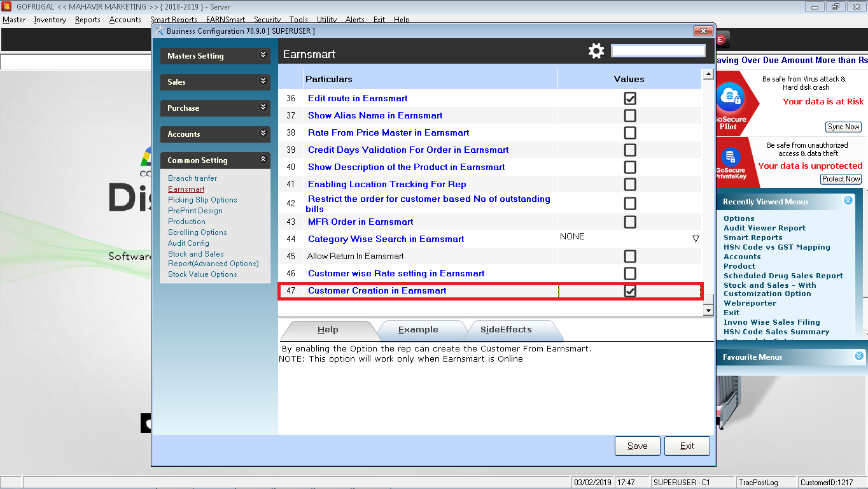Click the main window text field under menu bar
868x489 pixels.
point(76,62)
